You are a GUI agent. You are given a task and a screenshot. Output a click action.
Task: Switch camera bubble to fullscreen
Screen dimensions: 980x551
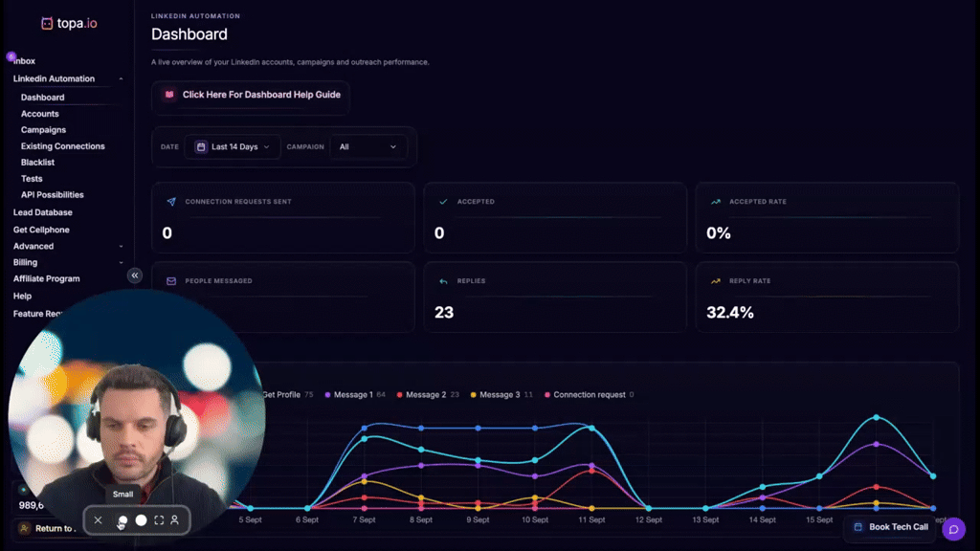coord(160,519)
